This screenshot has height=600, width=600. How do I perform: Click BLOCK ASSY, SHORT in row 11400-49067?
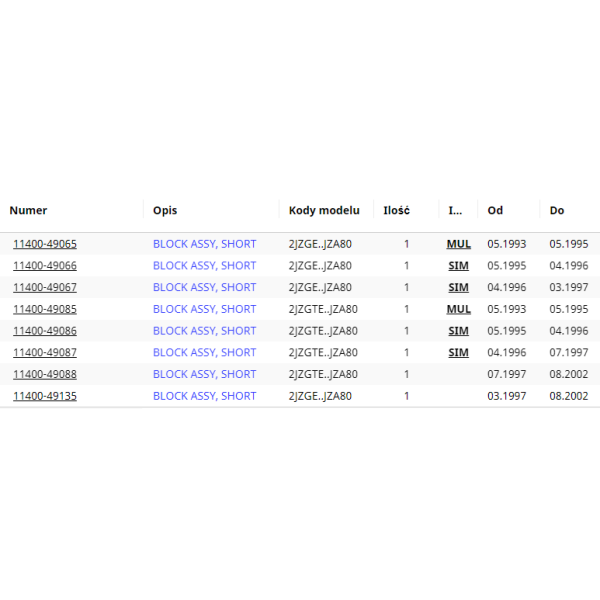204,287
